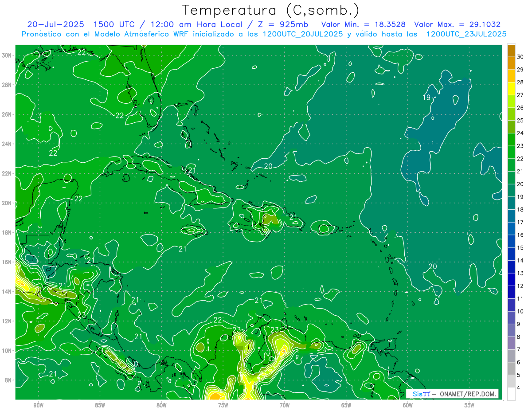Click '1200UTC_20JUL2025' initialization time text
This screenshot has height=411, width=532.
(x=303, y=34)
